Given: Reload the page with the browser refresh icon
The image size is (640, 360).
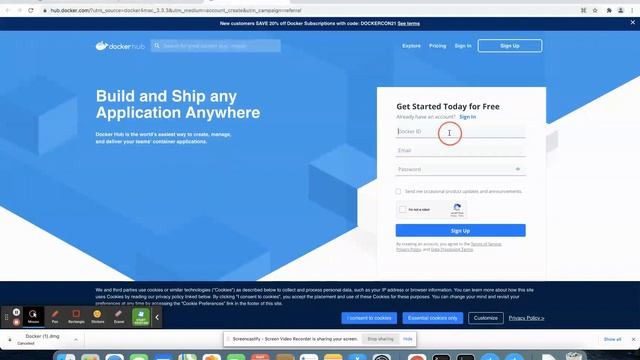Looking at the screenshot, I should [31, 10].
